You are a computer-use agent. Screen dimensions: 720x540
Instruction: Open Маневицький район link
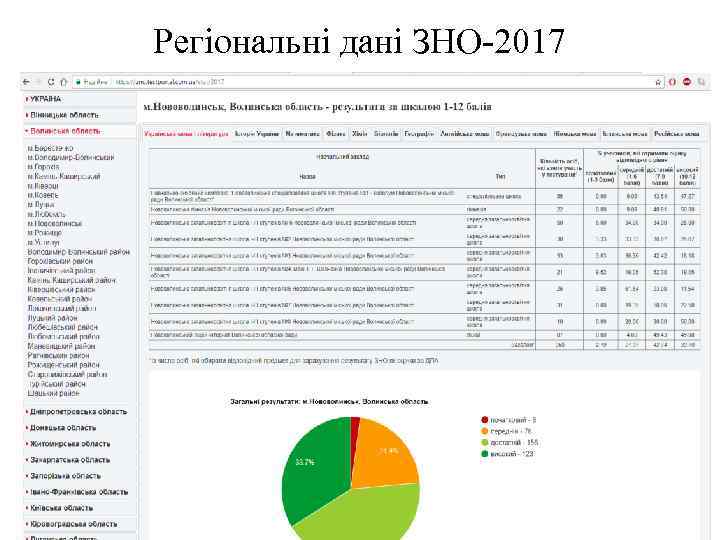(62, 346)
